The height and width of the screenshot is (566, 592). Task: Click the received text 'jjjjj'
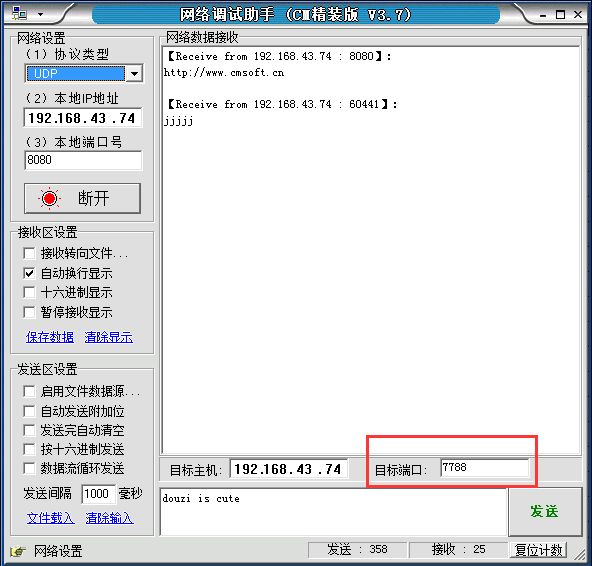pyautogui.click(x=179, y=121)
